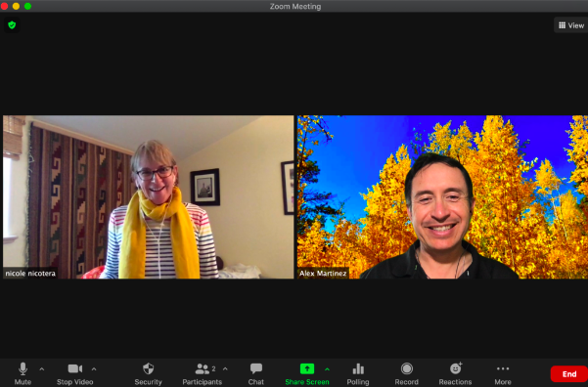Close the Zoom Meeting window
This screenshot has width=588, height=387.
[4, 6]
